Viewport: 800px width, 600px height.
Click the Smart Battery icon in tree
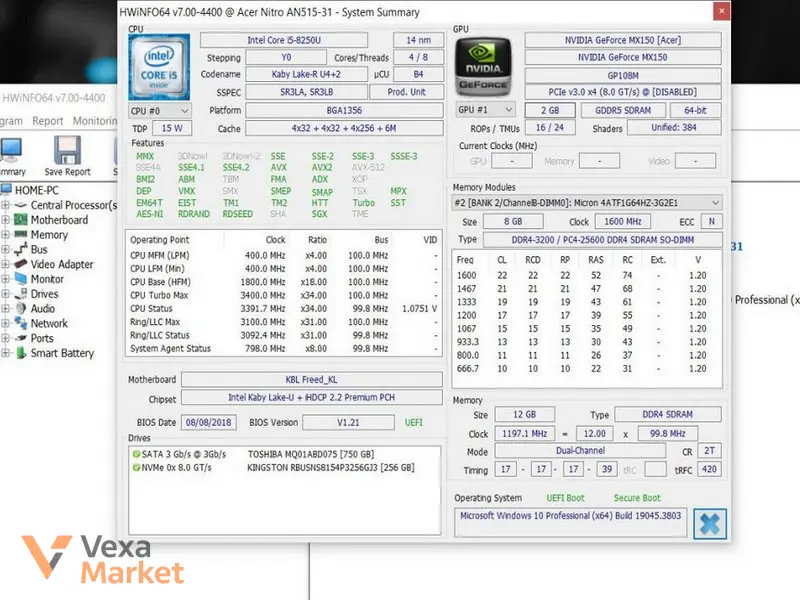(20, 353)
